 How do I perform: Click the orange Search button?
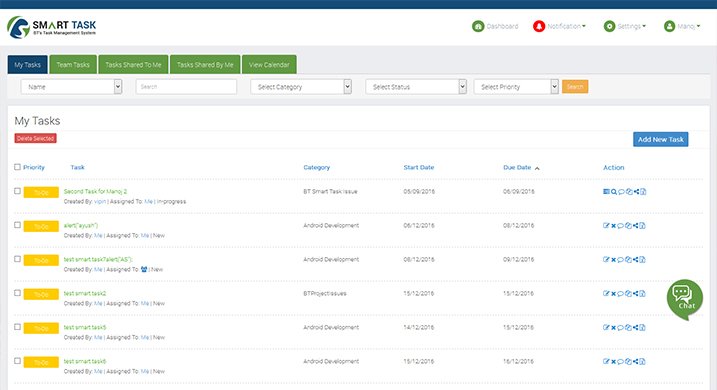(x=575, y=86)
